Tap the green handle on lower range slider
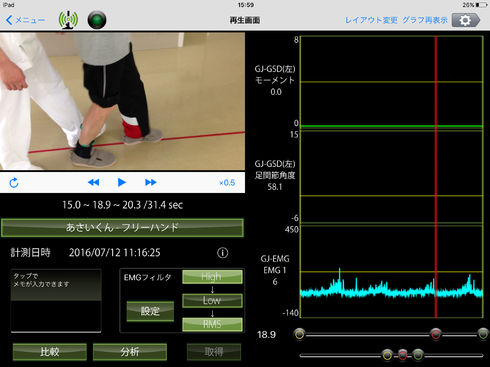 [418, 355]
